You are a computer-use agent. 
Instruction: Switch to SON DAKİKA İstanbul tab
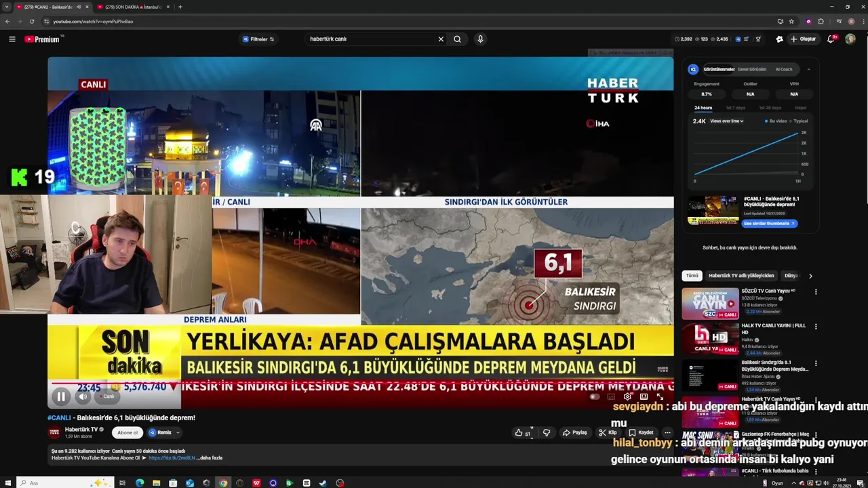[133, 7]
